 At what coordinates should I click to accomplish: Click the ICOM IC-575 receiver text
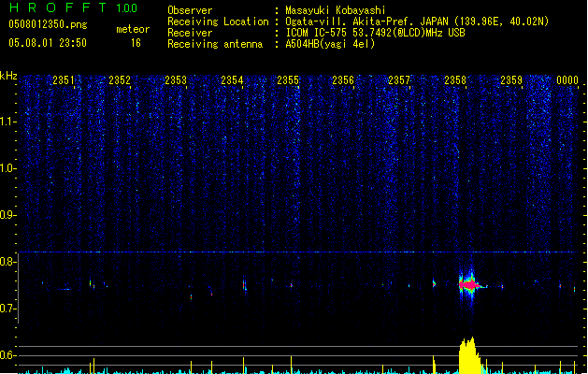coord(374,33)
